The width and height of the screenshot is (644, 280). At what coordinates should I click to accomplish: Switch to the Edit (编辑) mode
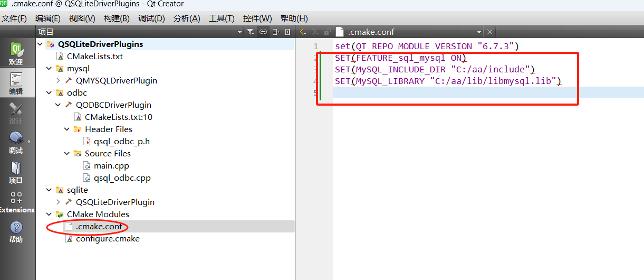pyautogui.click(x=16, y=83)
